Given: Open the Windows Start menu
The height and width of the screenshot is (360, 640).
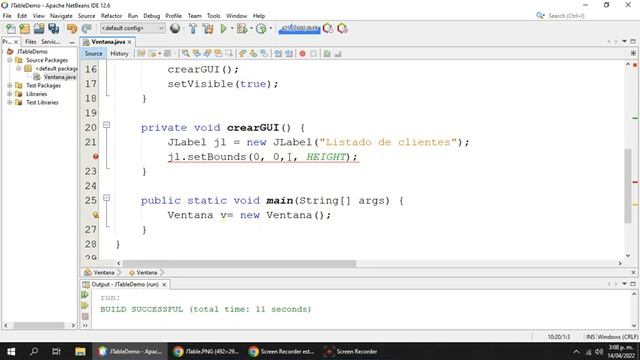Looking at the screenshot, I should click(11, 351).
